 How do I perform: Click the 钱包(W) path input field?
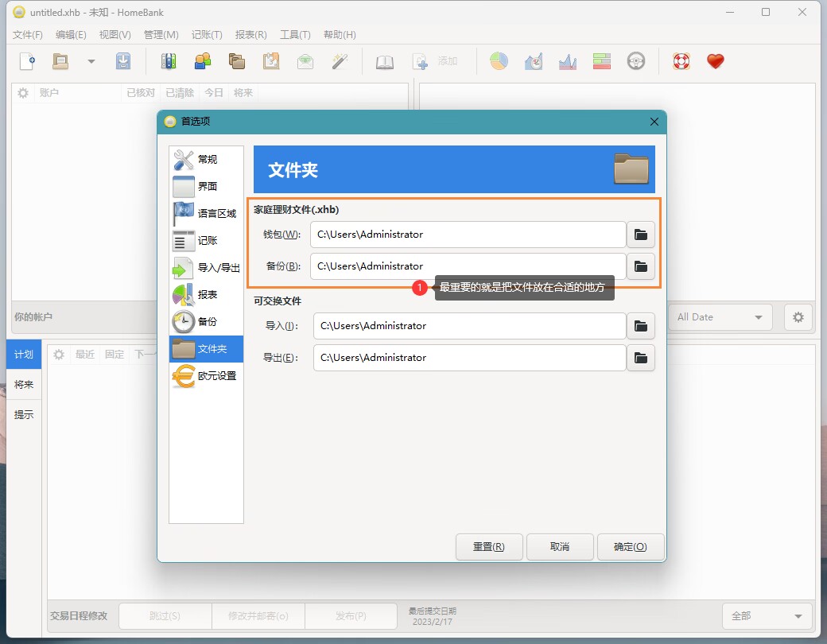click(468, 235)
